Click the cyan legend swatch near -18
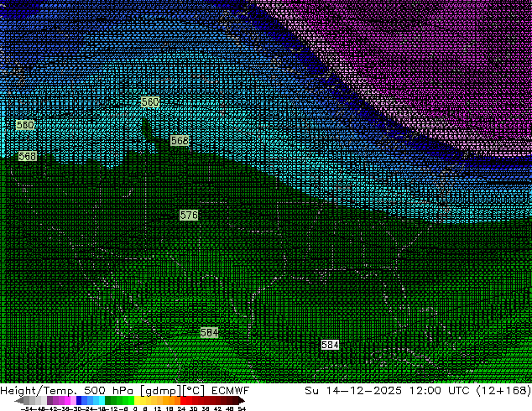This screenshot has height=411, width=532. [x=102, y=400]
